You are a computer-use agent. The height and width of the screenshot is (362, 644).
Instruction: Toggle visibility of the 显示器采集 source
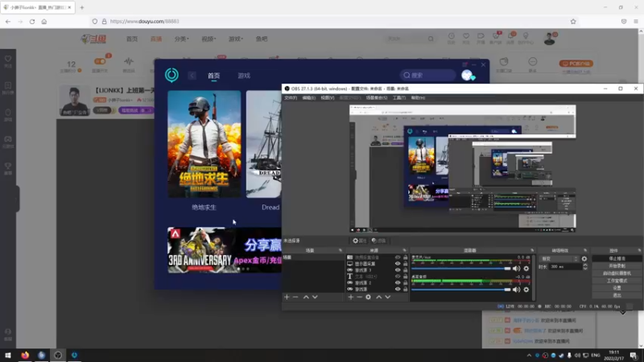(398, 264)
